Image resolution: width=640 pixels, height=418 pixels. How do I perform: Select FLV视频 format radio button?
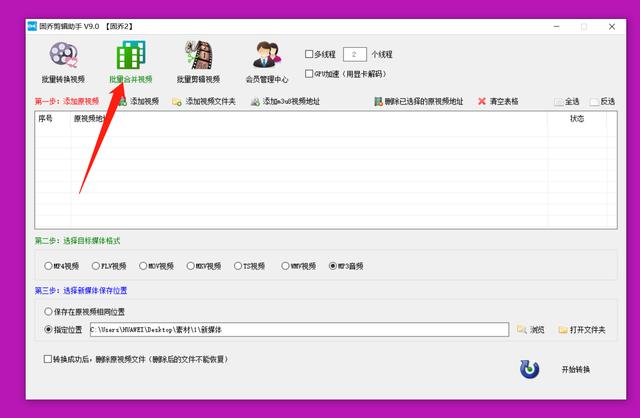pyautogui.click(x=96, y=266)
